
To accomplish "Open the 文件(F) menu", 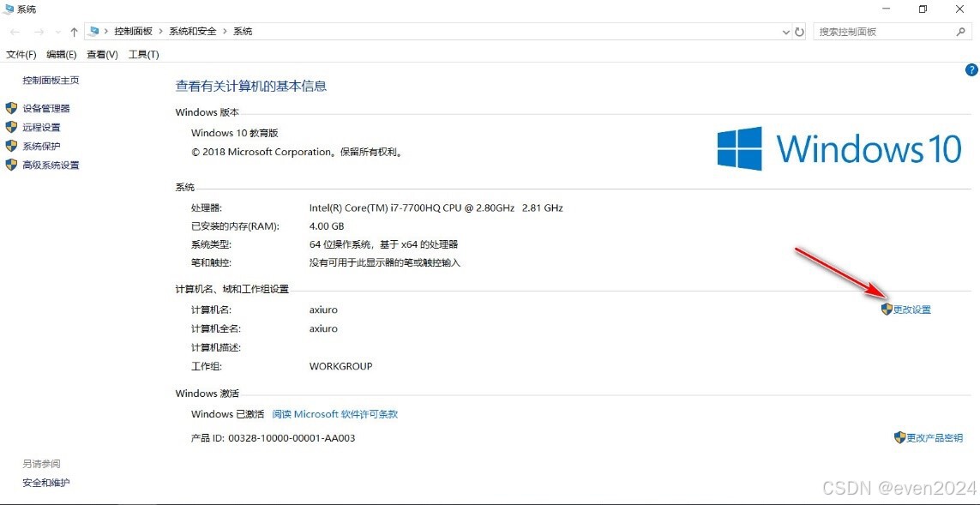I will point(21,55).
